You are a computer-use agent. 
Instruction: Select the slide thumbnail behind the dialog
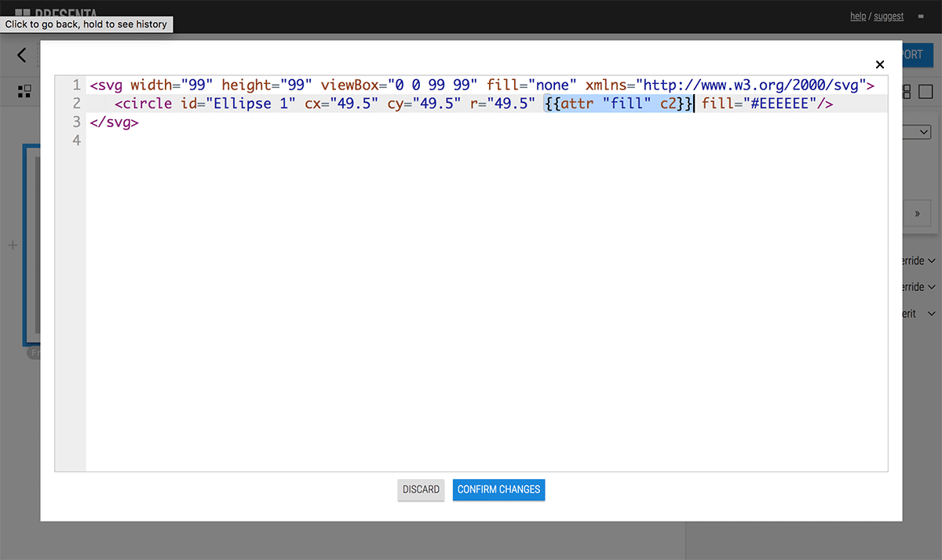31,245
